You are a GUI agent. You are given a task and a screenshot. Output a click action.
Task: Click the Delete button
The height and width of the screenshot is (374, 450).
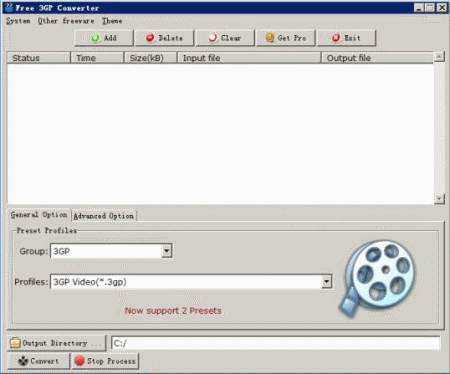(164, 38)
